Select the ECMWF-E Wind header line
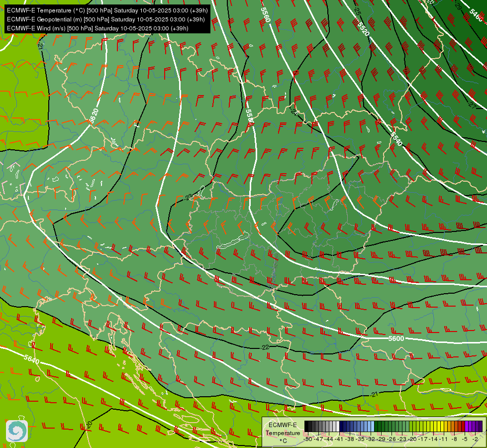The height and width of the screenshot is (448, 487). [x=97, y=28]
